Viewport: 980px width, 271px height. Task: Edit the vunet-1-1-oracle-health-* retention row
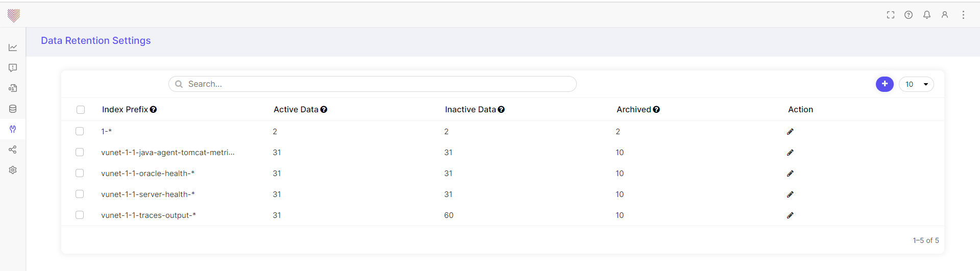790,174
